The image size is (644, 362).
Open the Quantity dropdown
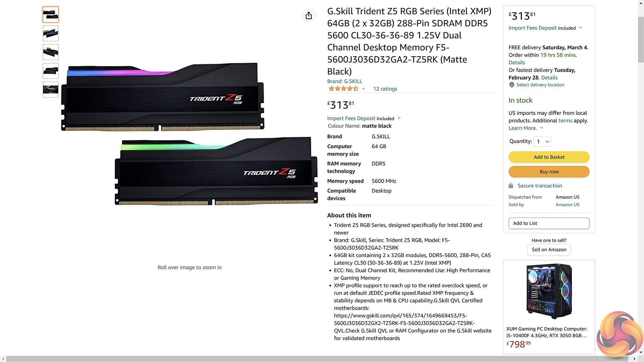[542, 141]
